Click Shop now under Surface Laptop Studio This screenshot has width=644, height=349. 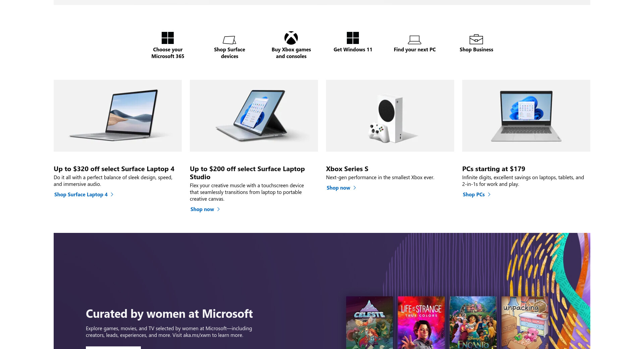[x=202, y=209]
